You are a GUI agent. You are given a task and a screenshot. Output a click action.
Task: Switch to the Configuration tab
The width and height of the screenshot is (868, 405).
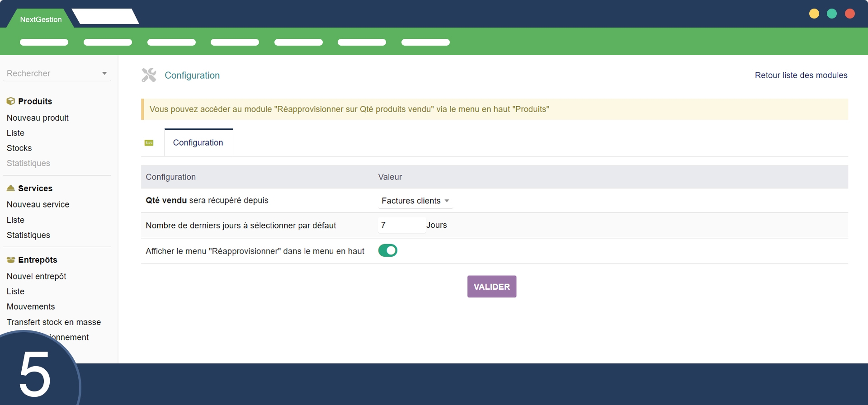[198, 143]
